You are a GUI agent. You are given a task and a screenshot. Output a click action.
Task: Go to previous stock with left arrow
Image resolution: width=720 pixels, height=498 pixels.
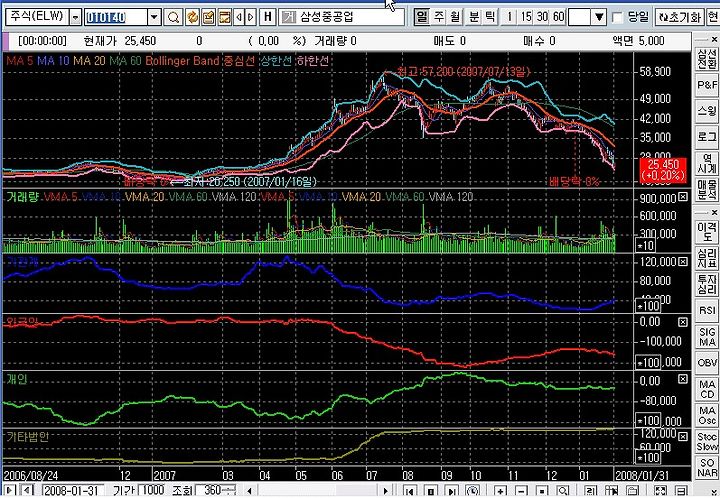239,18
